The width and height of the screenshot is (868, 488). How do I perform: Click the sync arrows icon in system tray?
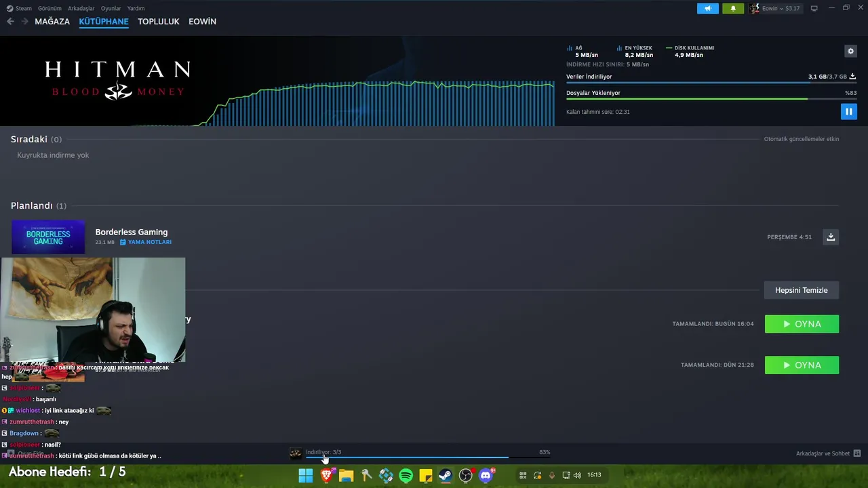click(x=537, y=475)
